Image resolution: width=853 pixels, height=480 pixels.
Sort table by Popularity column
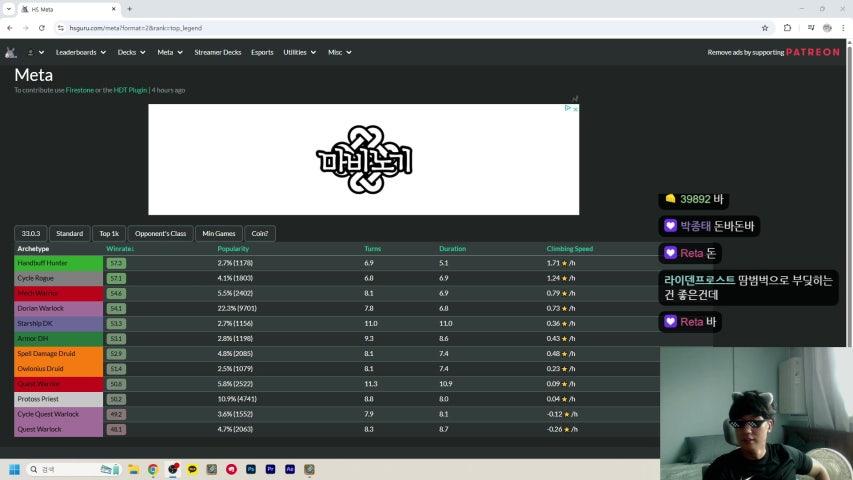click(x=233, y=249)
